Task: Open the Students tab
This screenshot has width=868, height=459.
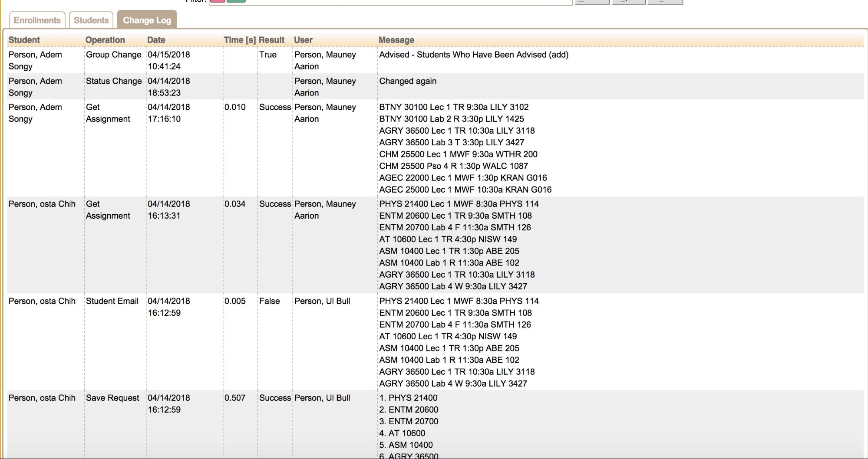Action: click(91, 20)
